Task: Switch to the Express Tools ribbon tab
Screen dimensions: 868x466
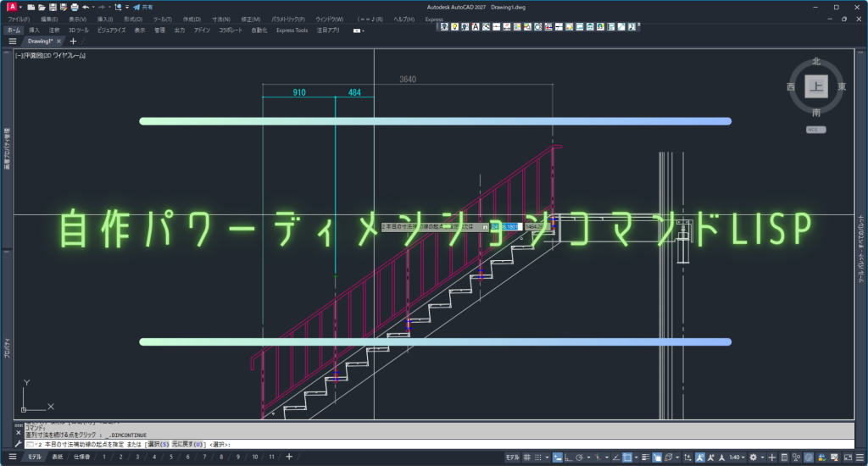Action: 292,30
